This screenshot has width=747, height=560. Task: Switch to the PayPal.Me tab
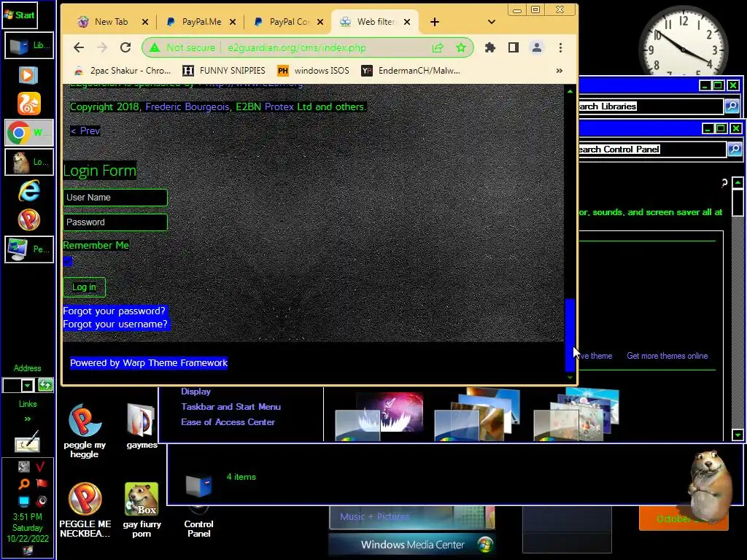pos(201,22)
